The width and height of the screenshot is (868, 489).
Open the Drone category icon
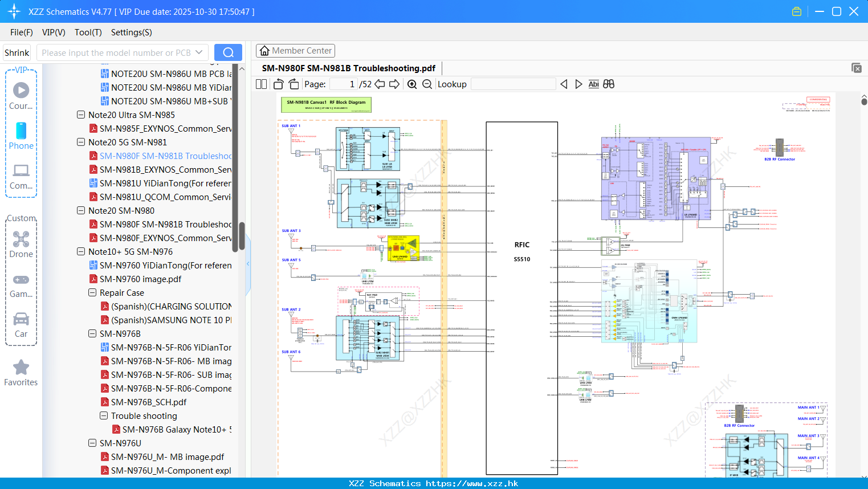(x=21, y=239)
